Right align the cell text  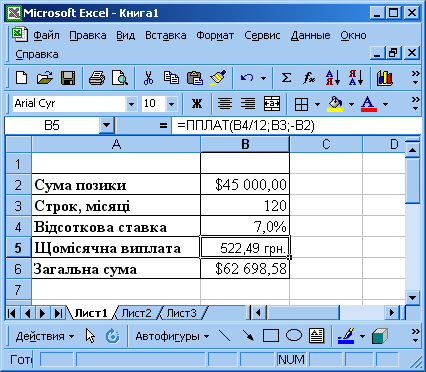[x=248, y=104]
